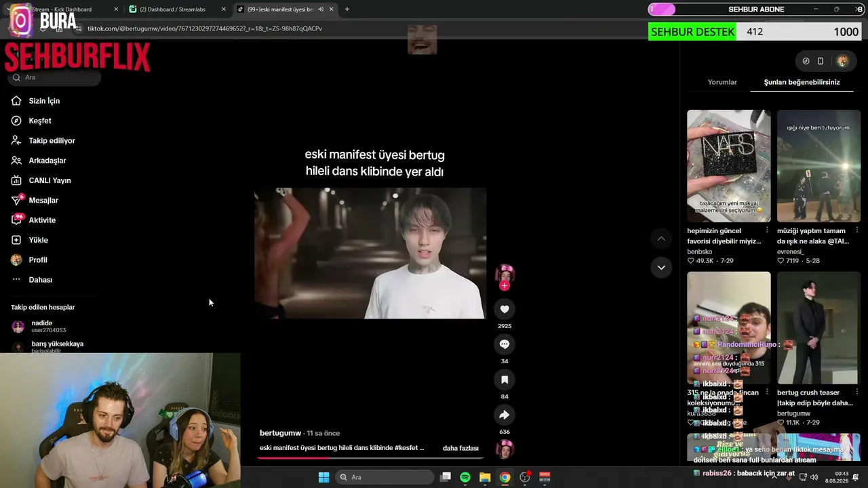Viewport: 868px width, 488px height.
Task: Like the bertug video with the heart icon
Action: tap(505, 309)
